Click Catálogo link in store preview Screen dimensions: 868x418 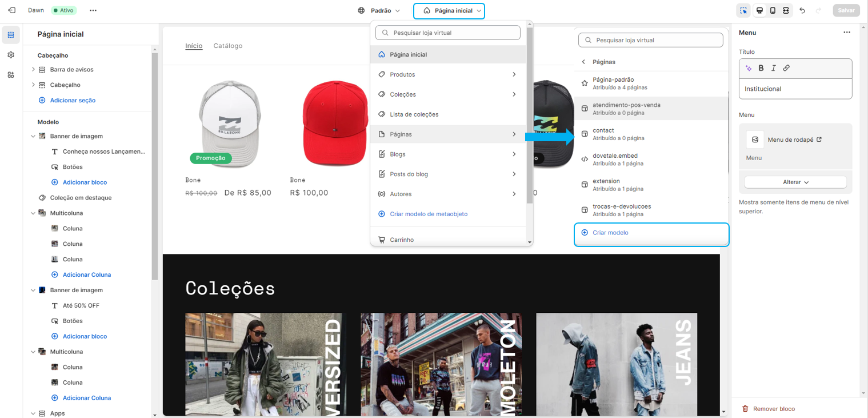pyautogui.click(x=228, y=46)
